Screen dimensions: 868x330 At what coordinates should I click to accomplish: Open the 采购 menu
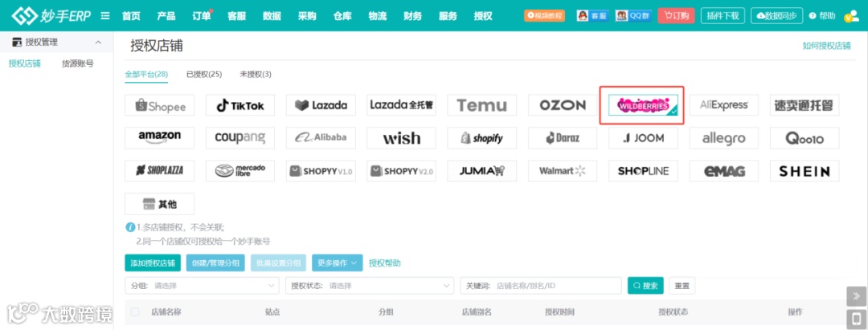coord(307,16)
